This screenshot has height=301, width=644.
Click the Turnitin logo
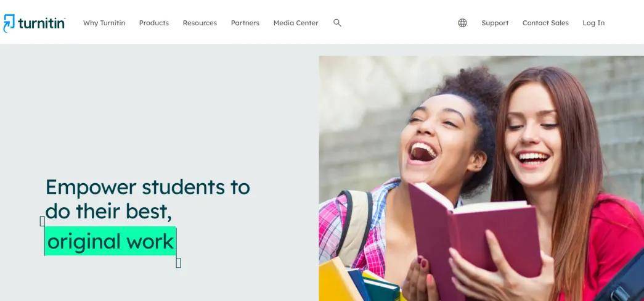(34, 23)
